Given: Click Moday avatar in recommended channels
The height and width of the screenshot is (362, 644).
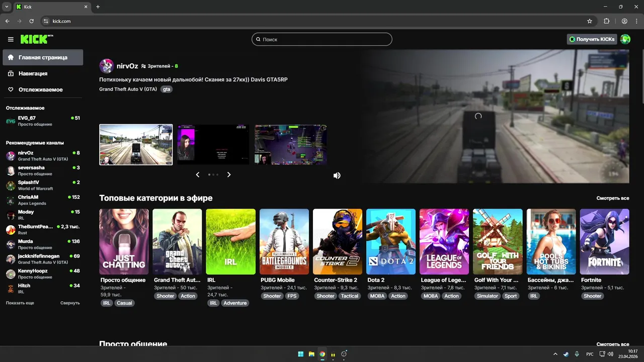Looking at the screenshot, I should coord(11,215).
